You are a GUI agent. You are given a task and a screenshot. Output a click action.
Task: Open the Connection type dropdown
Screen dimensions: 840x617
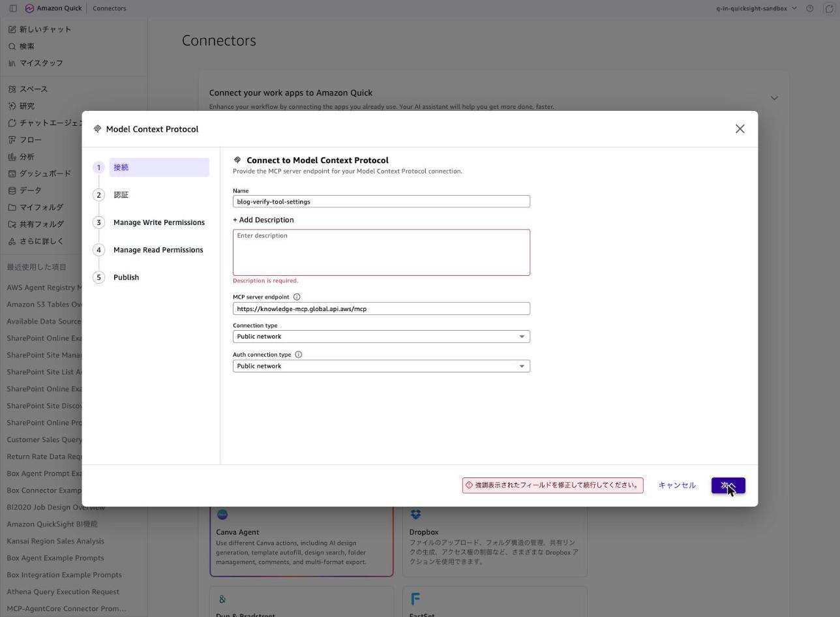click(x=382, y=337)
